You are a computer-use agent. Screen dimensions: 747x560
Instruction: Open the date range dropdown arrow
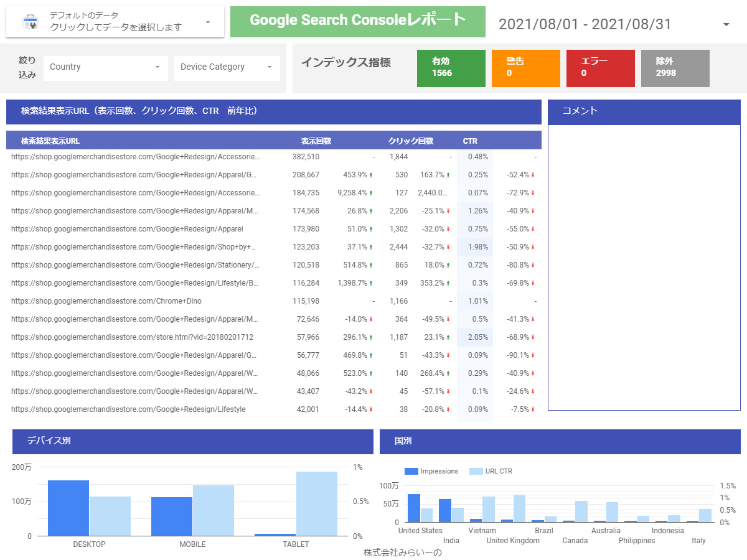pyautogui.click(x=726, y=24)
